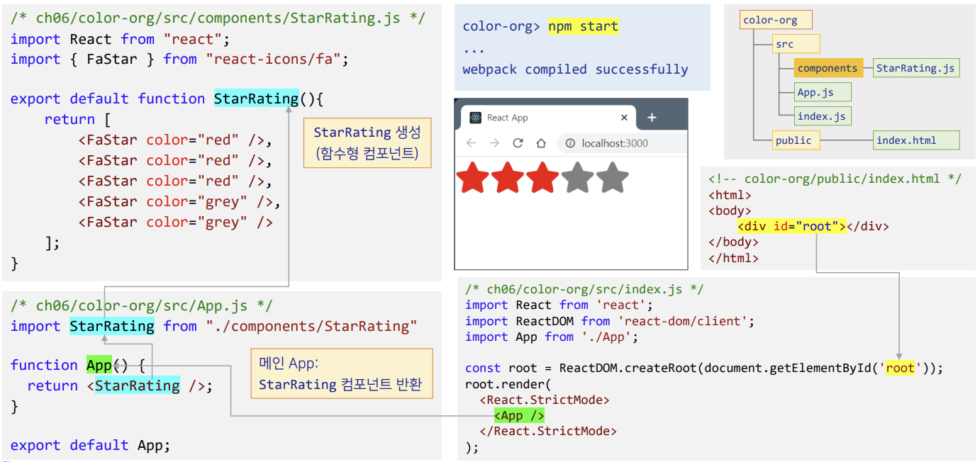Click the closing </React.StrictMode> tag
Image resolution: width=980 pixels, height=462 pixels.
[x=548, y=431]
